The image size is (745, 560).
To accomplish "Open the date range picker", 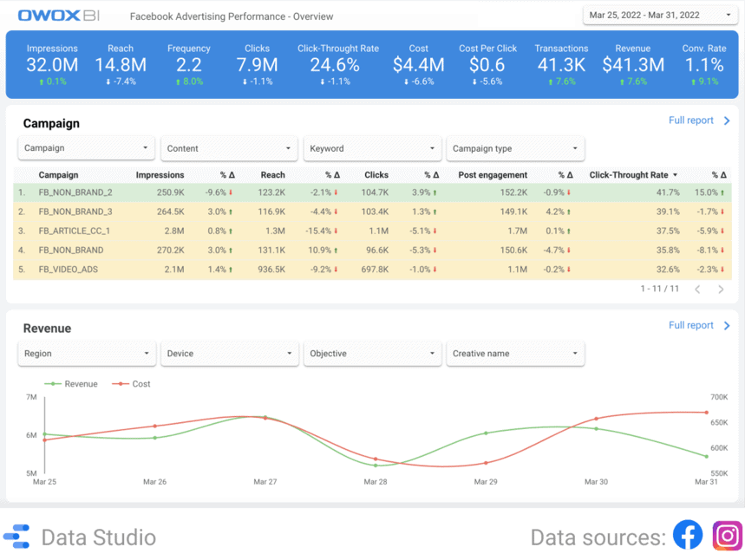I will click(x=660, y=15).
